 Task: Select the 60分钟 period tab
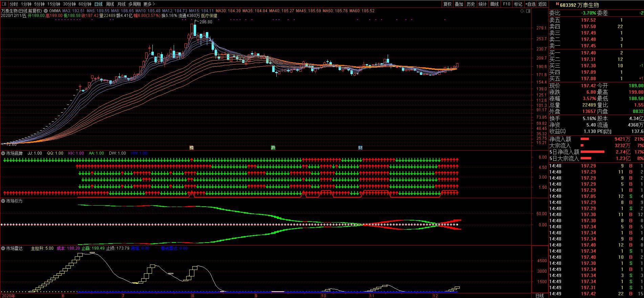click(x=85, y=4)
